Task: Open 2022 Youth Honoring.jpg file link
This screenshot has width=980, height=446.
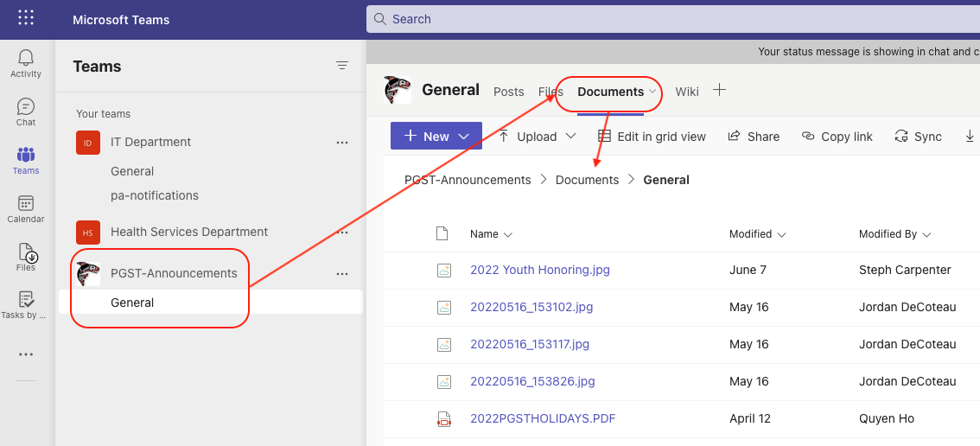Action: (540, 271)
